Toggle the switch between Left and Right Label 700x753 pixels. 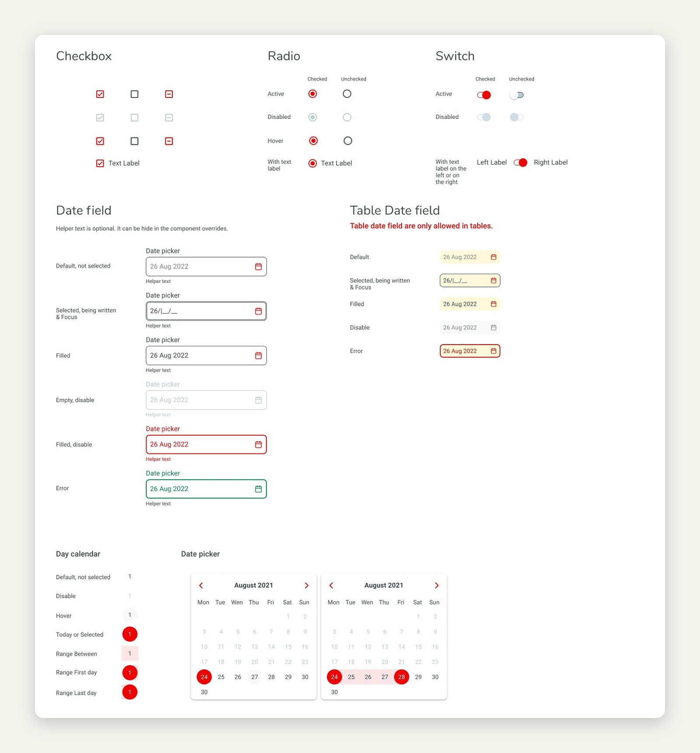point(521,163)
